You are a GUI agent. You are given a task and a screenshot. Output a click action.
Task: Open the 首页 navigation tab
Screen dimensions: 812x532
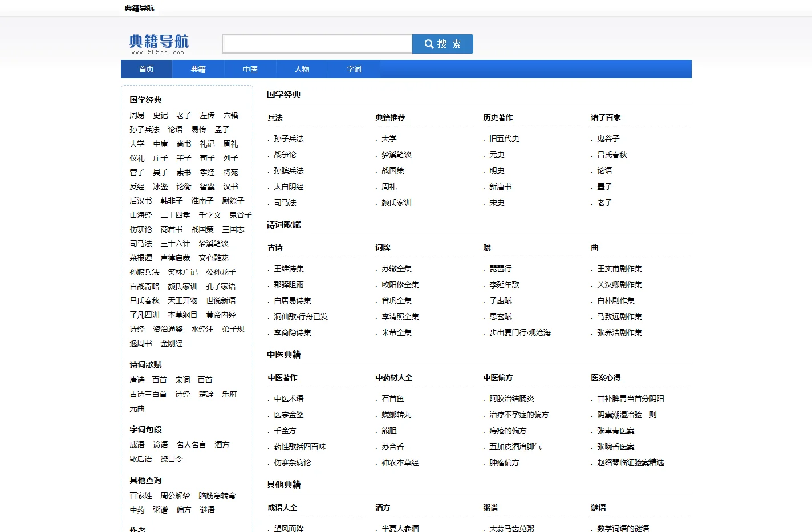pyautogui.click(x=146, y=69)
